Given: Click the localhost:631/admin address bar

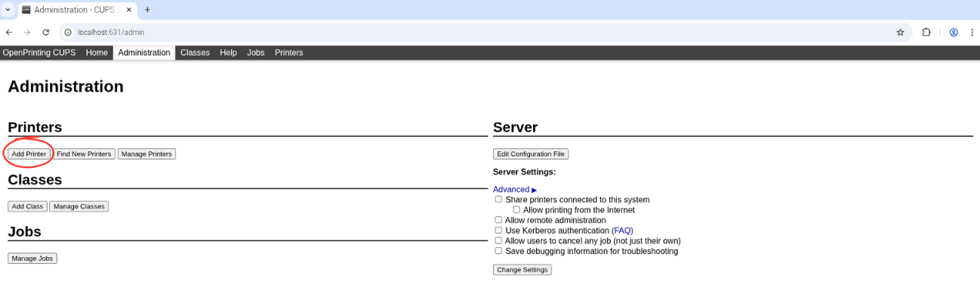Looking at the screenshot, I should 483,33.
